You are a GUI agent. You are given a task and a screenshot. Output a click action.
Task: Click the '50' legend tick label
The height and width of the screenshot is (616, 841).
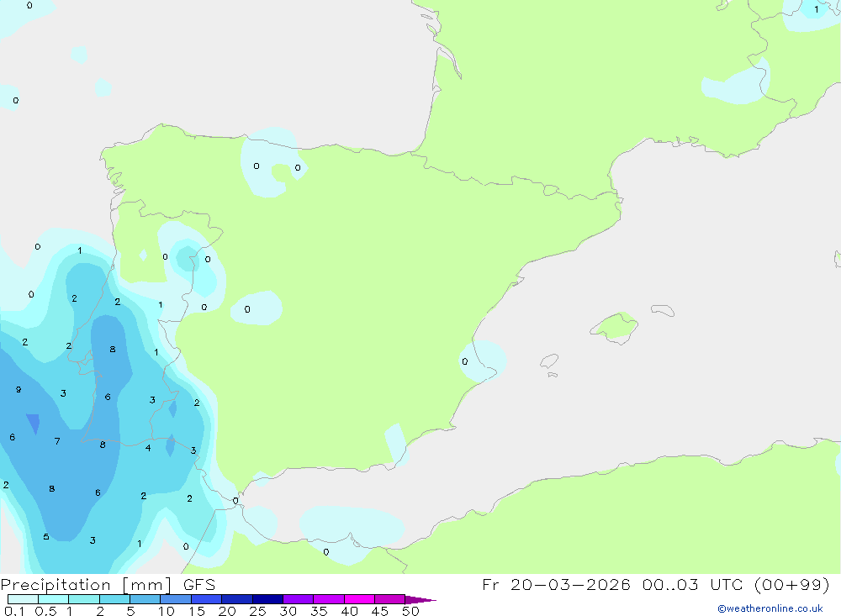(x=411, y=611)
